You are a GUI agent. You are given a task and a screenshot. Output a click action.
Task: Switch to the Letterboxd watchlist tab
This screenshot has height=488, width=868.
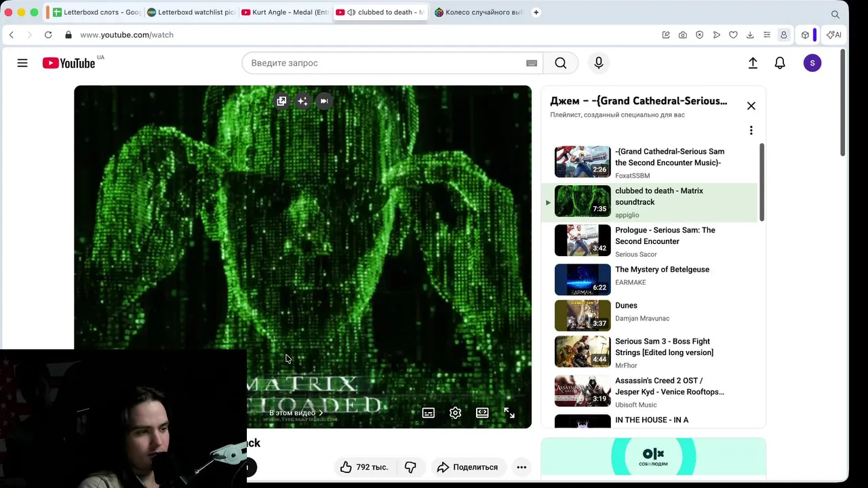(x=191, y=12)
